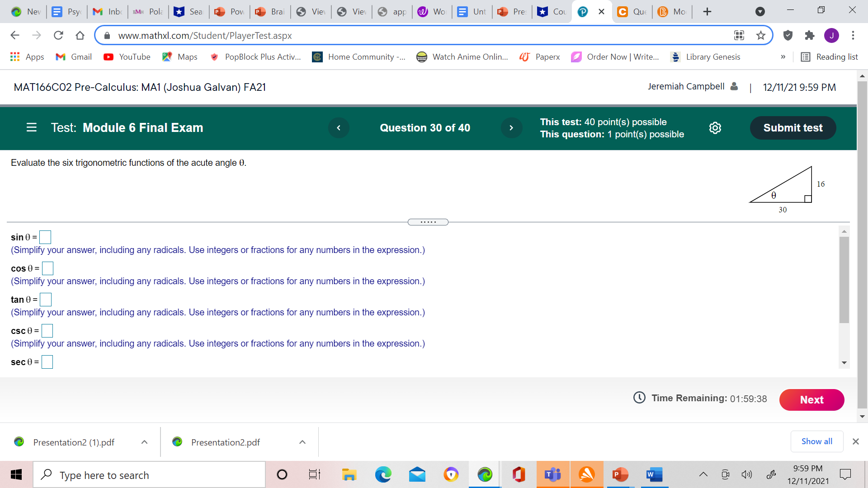Screen dimensions: 868x488
Task: Click the Time Remaining clock icon
Action: pyautogui.click(x=639, y=398)
